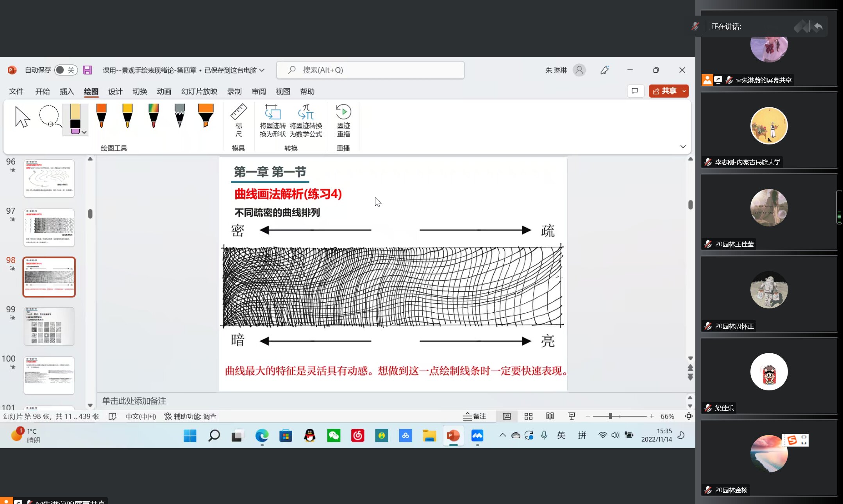Go to previous slide double-arrow button
Screen dimensions: 843x504
click(x=690, y=368)
